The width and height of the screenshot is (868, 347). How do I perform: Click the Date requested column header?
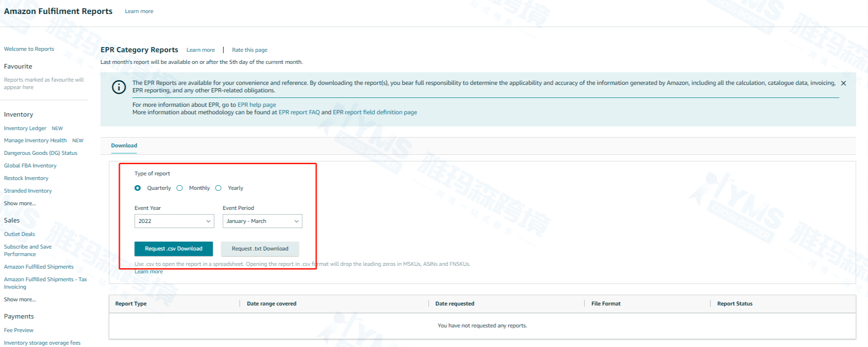coord(455,304)
